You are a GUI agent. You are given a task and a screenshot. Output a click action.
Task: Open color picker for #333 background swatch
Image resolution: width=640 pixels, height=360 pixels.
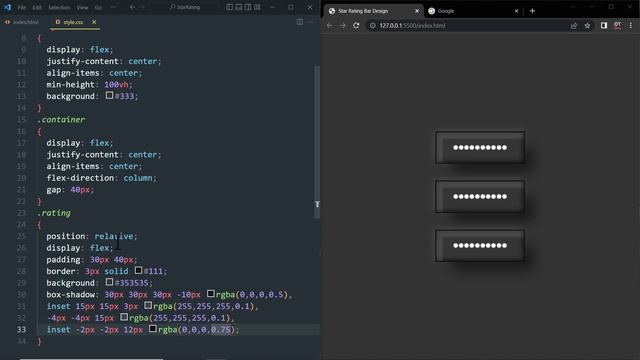tap(109, 96)
